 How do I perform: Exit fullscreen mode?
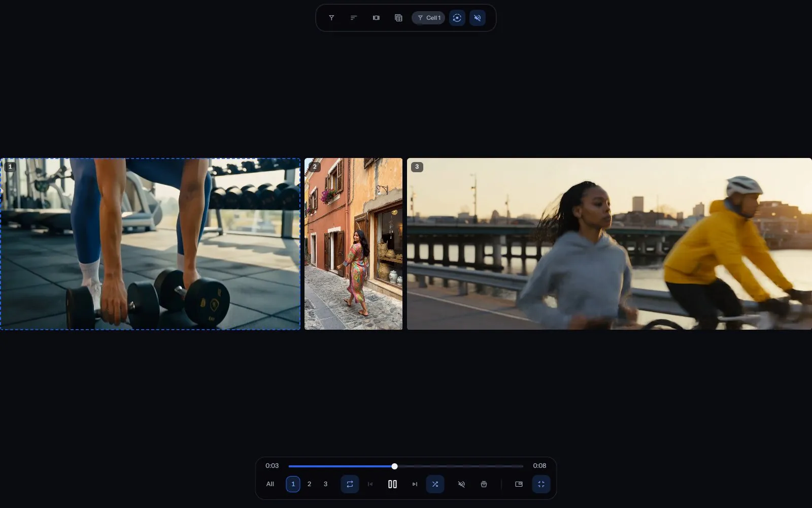(x=541, y=484)
